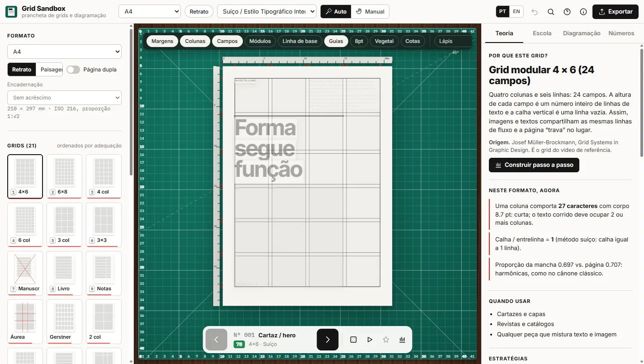Screen dimensions: 644x364
Task: Open the Suíço typographic style dropdown
Action: [267, 12]
